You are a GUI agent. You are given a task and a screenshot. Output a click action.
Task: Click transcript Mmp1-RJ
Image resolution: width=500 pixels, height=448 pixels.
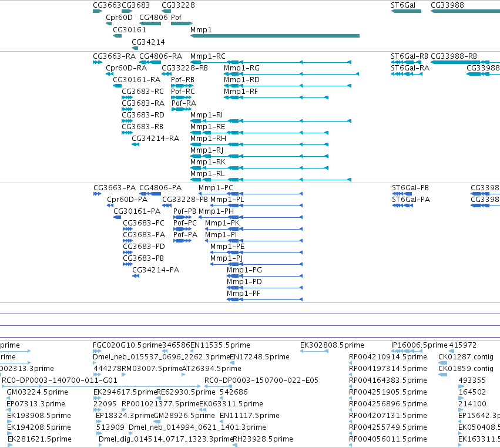pyautogui.click(x=259, y=156)
